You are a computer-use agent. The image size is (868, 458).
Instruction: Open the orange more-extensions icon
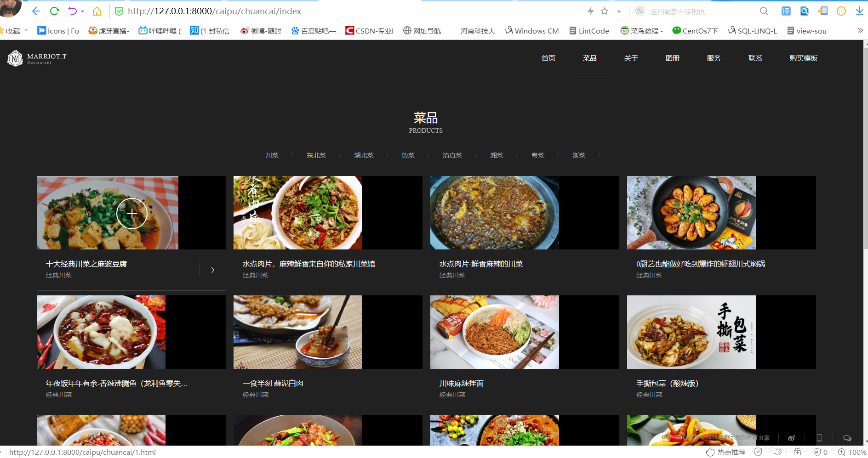tap(841, 11)
